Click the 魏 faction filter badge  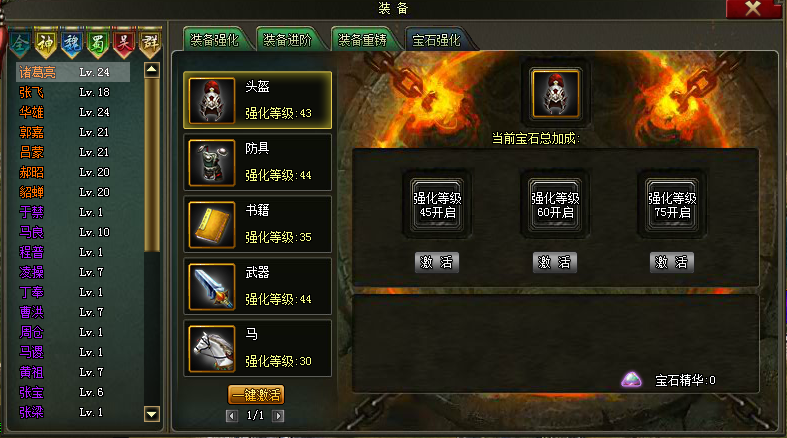tap(72, 44)
